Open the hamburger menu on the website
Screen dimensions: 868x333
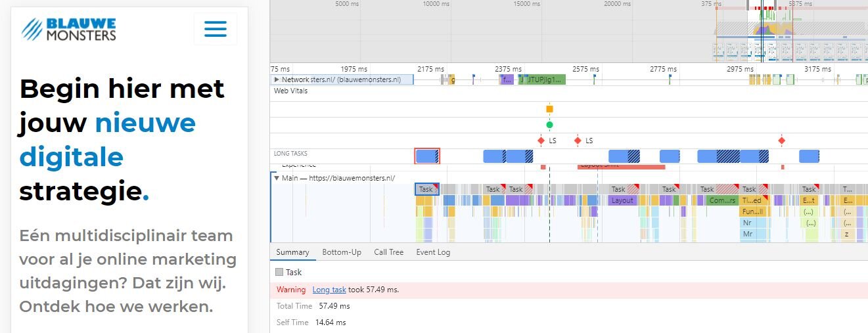pos(215,29)
